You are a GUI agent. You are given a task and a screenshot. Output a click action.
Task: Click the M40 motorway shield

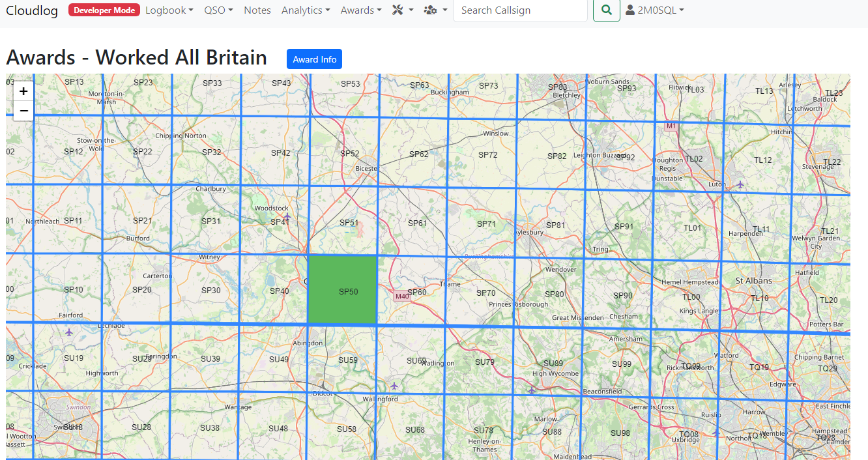(401, 296)
